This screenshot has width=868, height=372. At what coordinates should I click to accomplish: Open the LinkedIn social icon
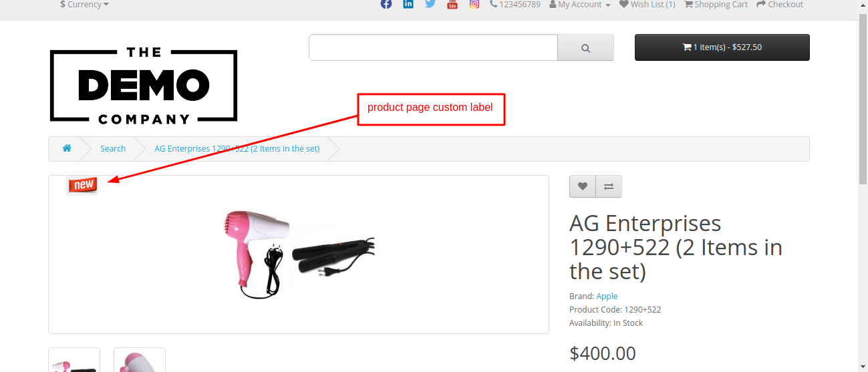coord(408,4)
